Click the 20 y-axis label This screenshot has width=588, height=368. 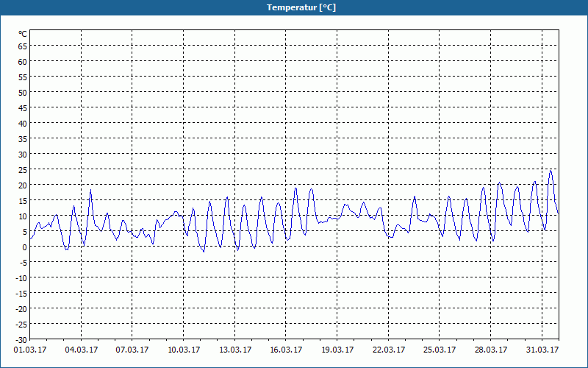pyautogui.click(x=23, y=185)
